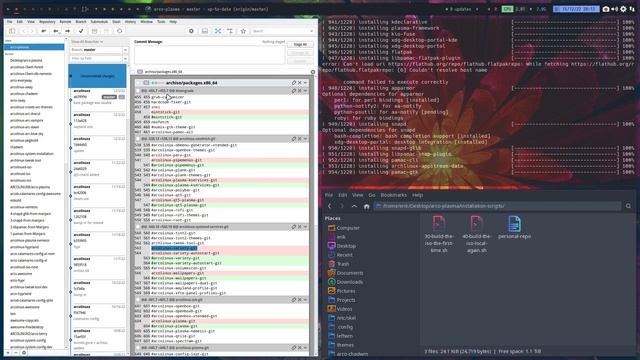Open the 30-build-the-iso-the-first-time.sh file
Image resolution: width=640 pixels, height=360 pixels.
click(439, 234)
